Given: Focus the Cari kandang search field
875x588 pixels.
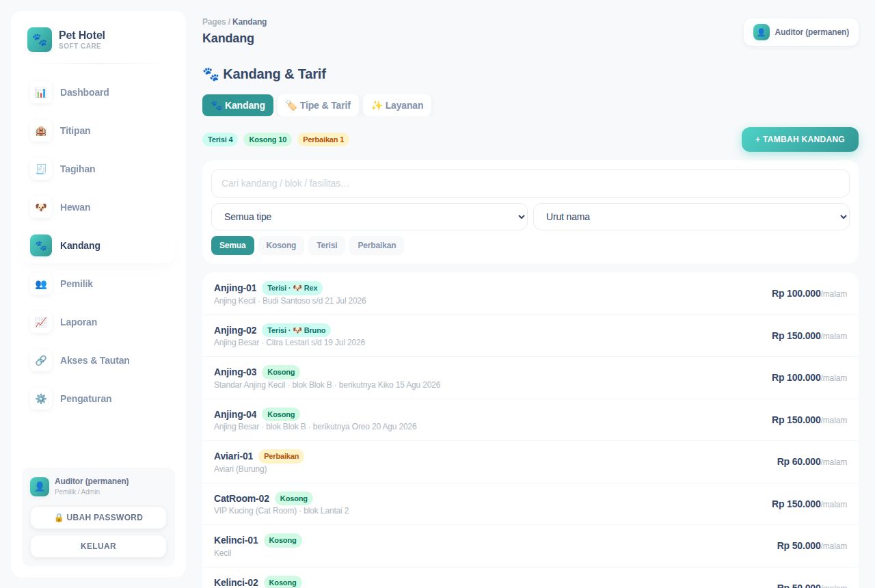Looking at the screenshot, I should click(530, 183).
